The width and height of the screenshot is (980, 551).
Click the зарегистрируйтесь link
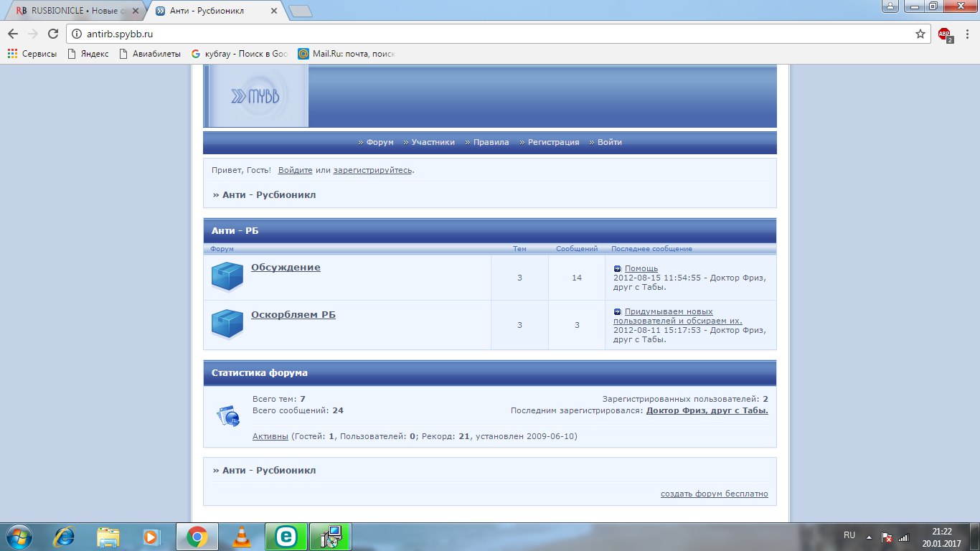coord(373,170)
